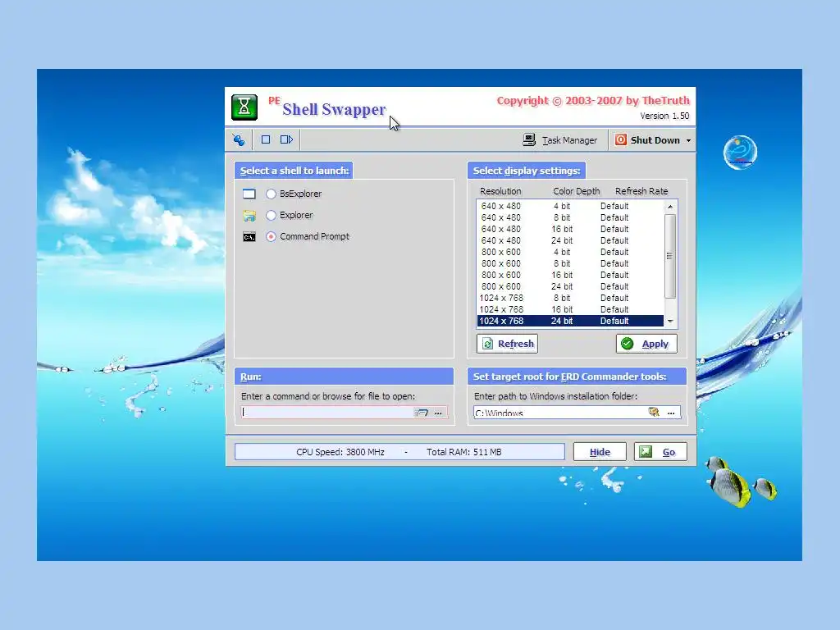Click the blue gears icon in the toolbar

pos(239,140)
